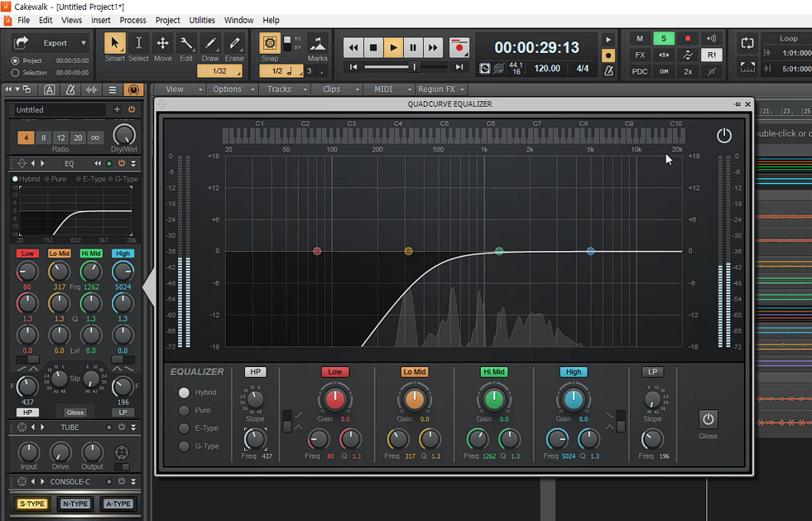Click the green Hi Mid band button
The height and width of the screenshot is (521, 812).
[x=493, y=372]
